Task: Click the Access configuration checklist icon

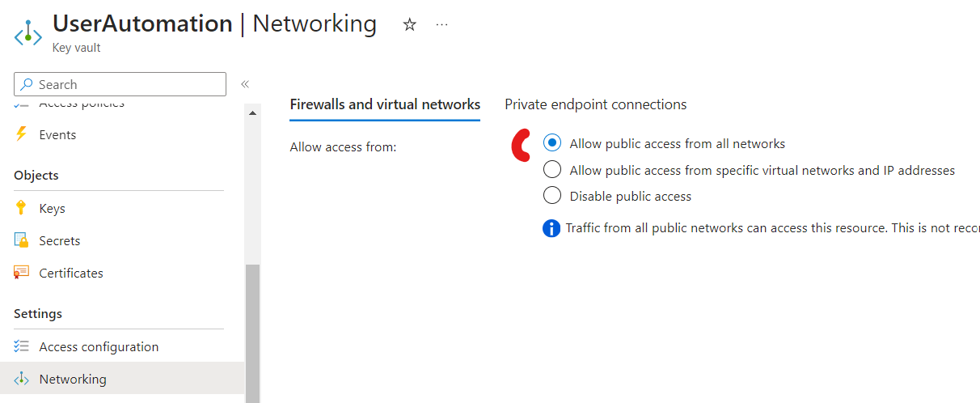Action: point(21,346)
